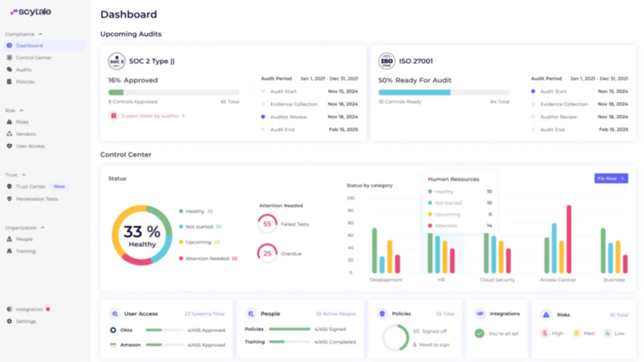Select the Audit Start step in ISO 27001
The height and width of the screenshot is (362, 644).
[x=553, y=91]
